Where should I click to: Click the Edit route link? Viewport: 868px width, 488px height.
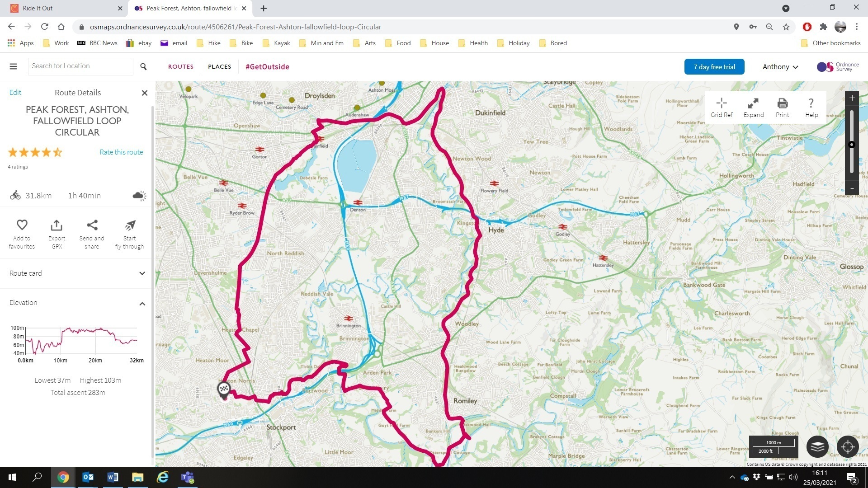15,92
